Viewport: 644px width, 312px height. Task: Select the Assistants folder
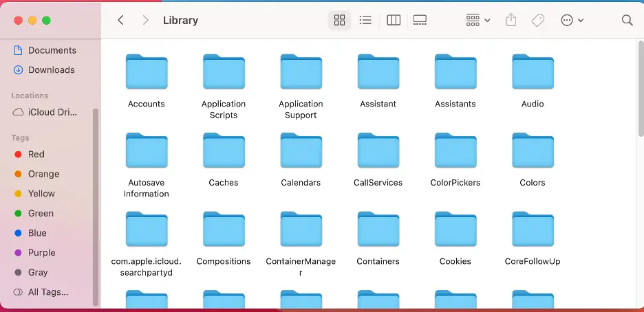(x=455, y=81)
